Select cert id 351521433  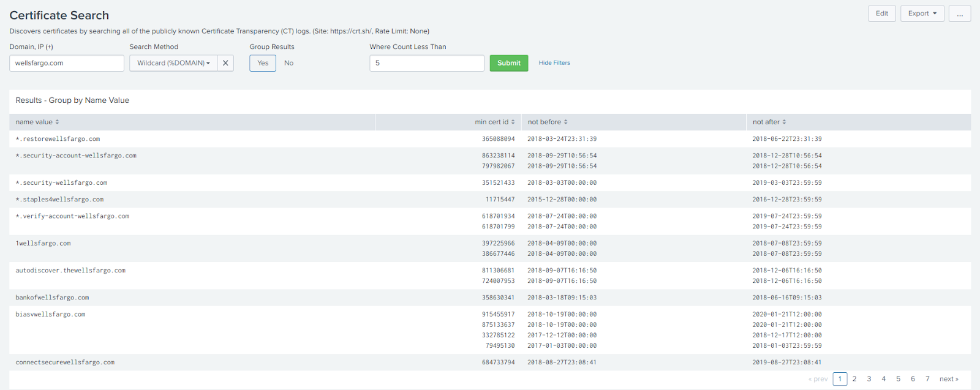498,182
